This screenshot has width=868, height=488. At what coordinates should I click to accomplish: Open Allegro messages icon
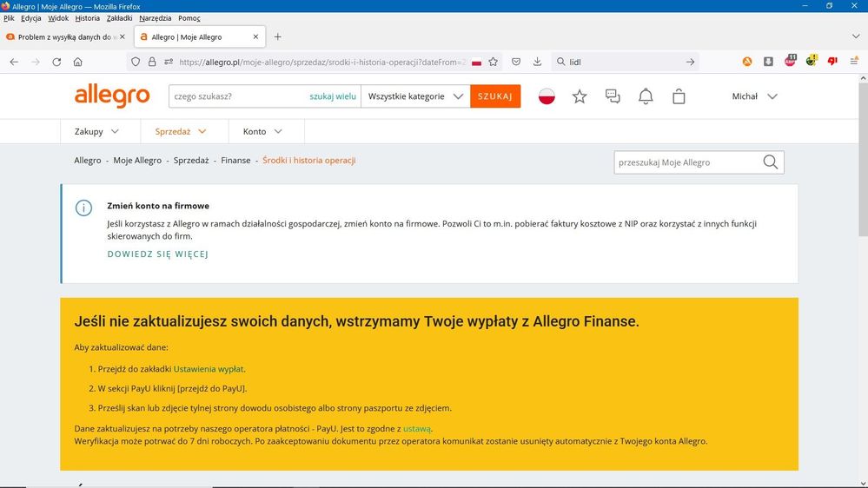tap(613, 96)
